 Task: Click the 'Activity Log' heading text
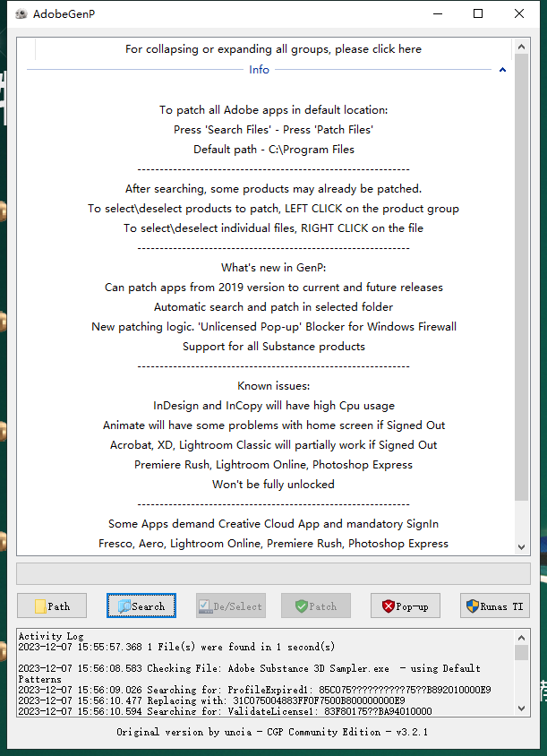pos(51,637)
